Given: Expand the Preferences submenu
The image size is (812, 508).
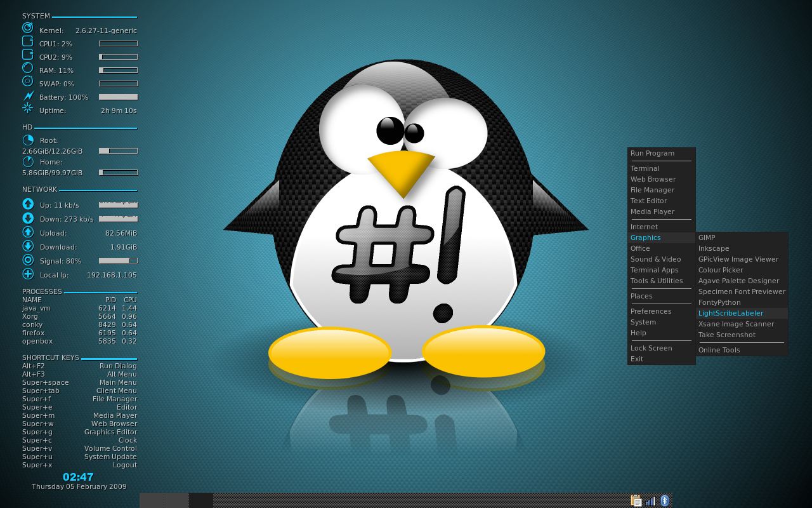Looking at the screenshot, I should (662, 311).
